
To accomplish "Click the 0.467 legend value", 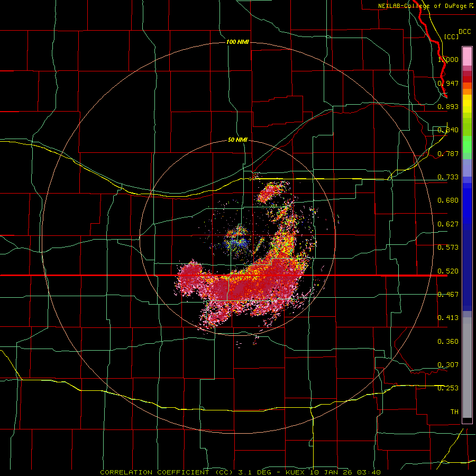I will point(448,294).
